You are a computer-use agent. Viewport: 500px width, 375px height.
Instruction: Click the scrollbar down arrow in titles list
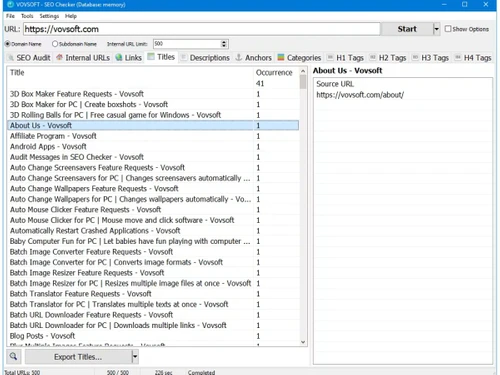pyautogui.click(x=303, y=342)
